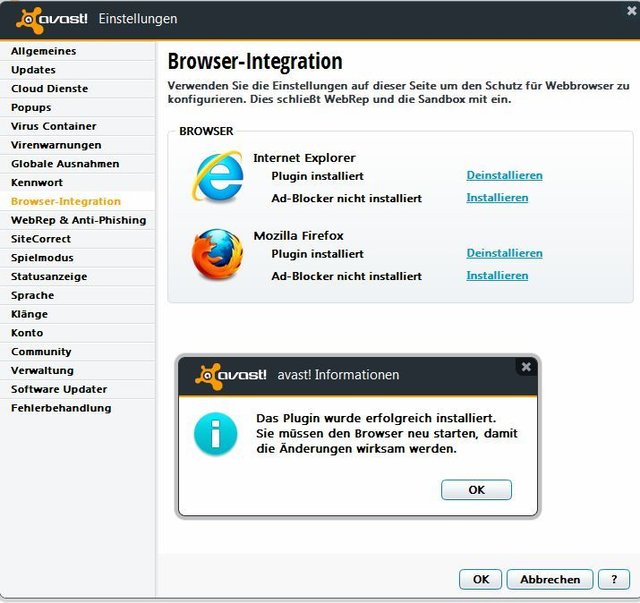
Task: Click avast! logo in Einstellungen title bar
Action: tap(51, 20)
